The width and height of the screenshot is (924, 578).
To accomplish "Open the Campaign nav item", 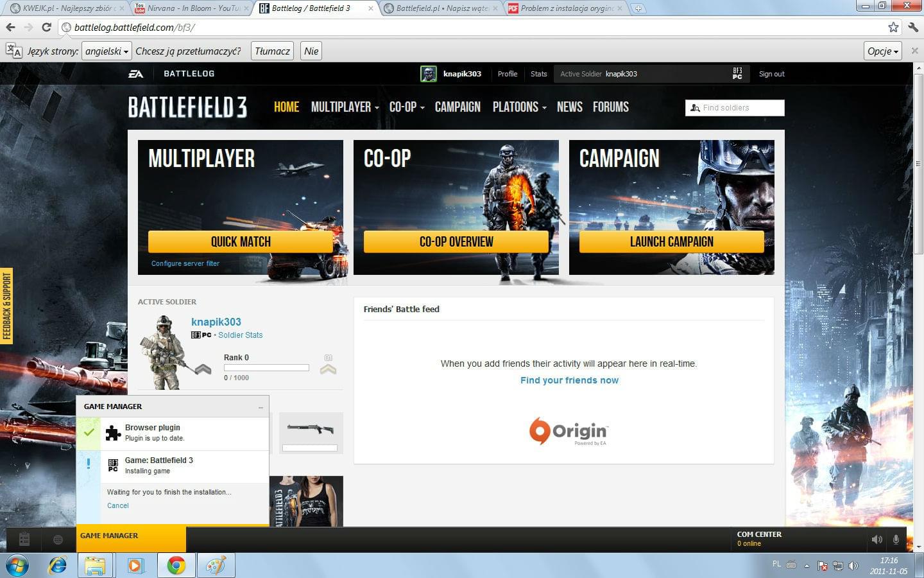I will pos(458,107).
